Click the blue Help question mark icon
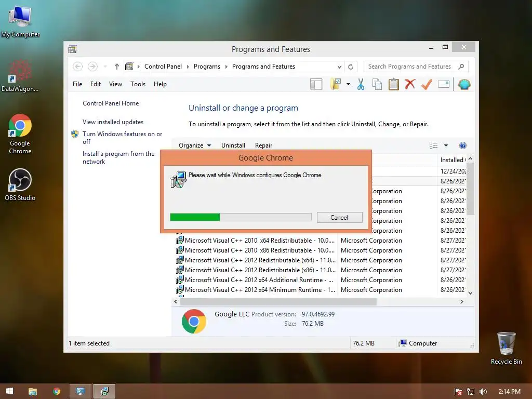 click(463, 145)
